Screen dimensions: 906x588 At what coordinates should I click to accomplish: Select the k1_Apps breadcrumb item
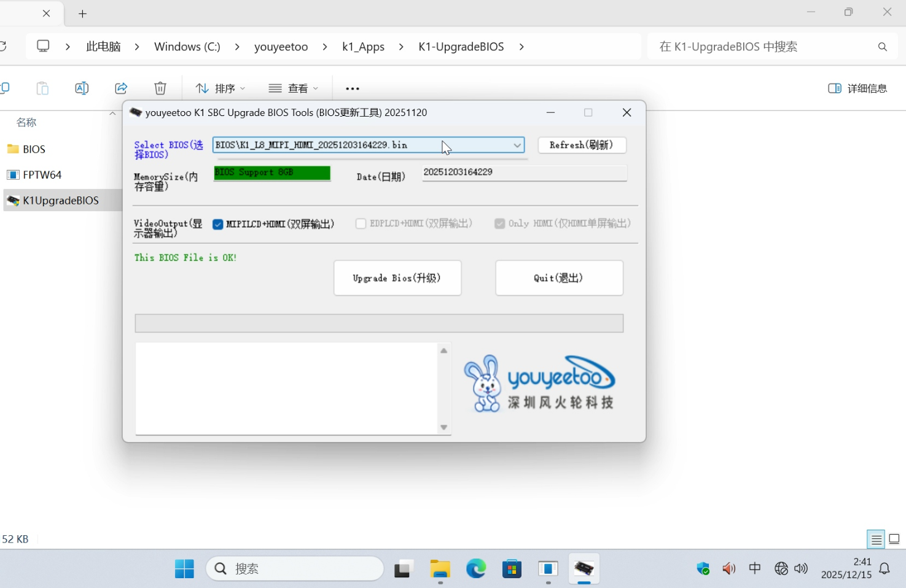363,47
